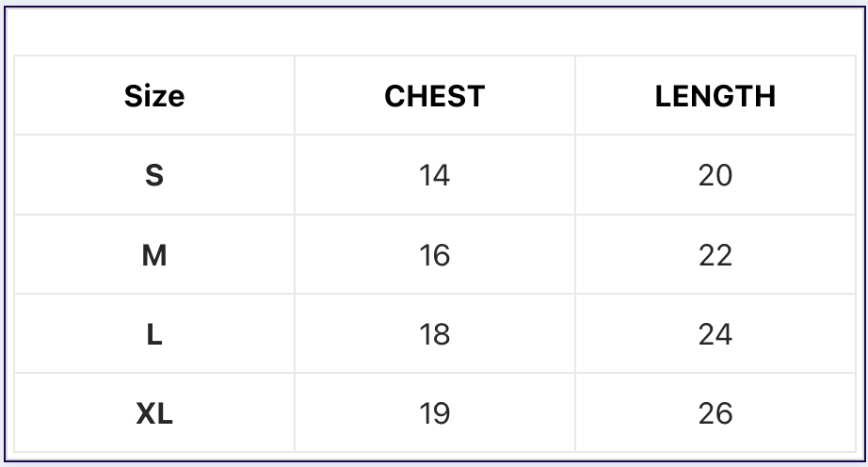Click the Size column header
Screen dimensions: 868x467
coord(154,95)
